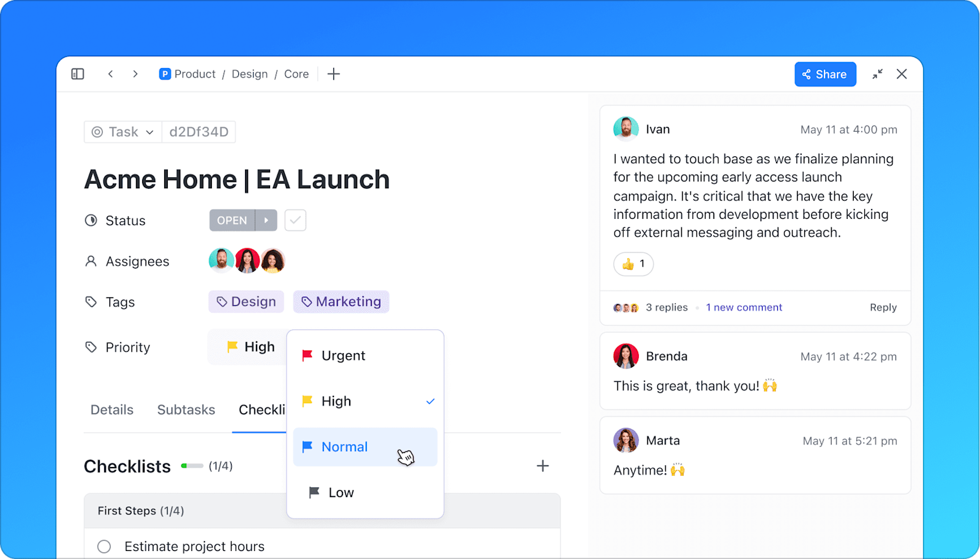Toggle the sidebar panel icon
This screenshot has height=559, width=980.
coord(77,74)
